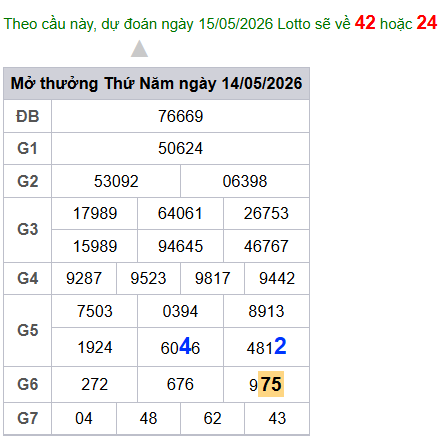Click the gray up-arrow triangle icon

pyautogui.click(x=139, y=49)
